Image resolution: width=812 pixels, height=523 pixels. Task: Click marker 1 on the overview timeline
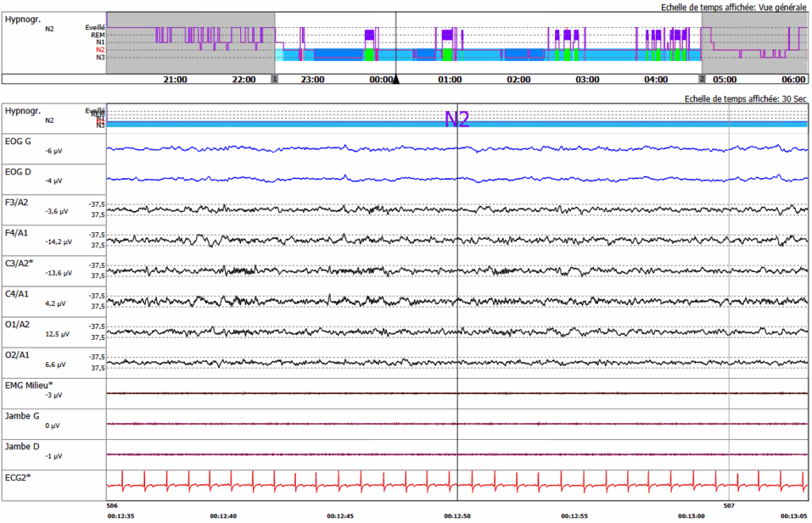click(x=275, y=79)
